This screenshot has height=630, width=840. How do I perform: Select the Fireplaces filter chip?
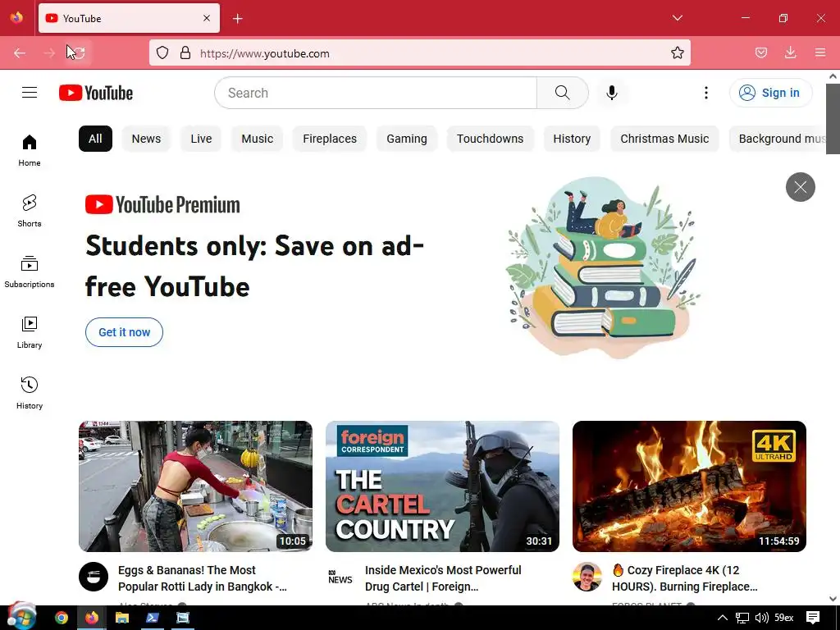(x=330, y=139)
